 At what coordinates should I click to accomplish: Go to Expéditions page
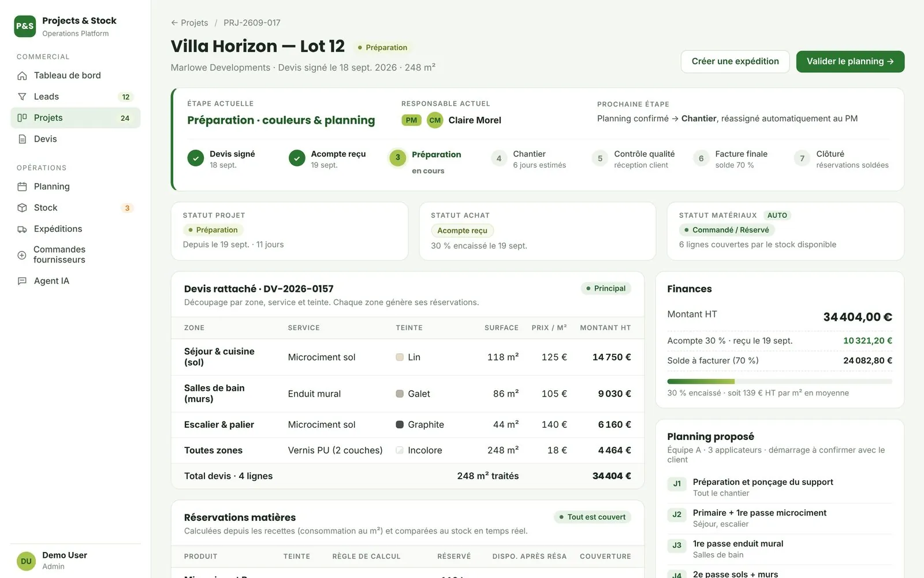click(x=76, y=229)
